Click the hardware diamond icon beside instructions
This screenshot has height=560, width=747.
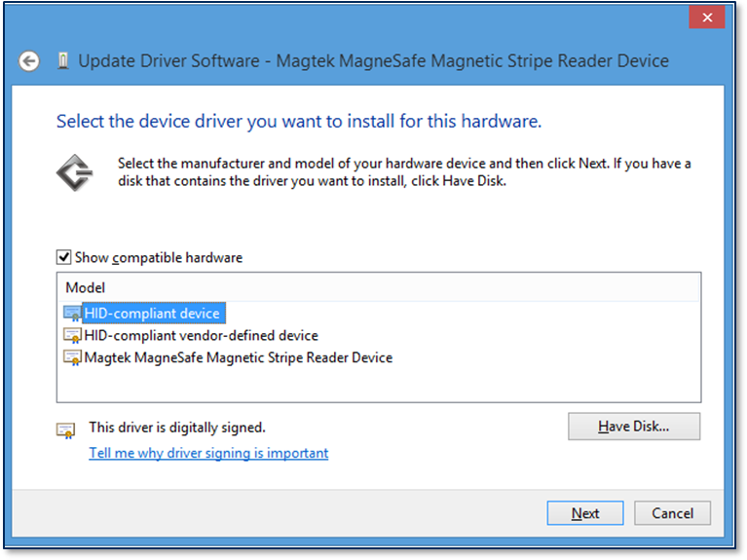74,172
